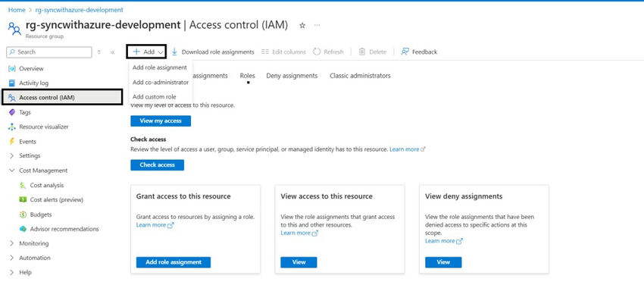Screen dimensions: 644x285
Task: Select Access control (IAM) in sidebar
Action: pyautogui.click(x=62, y=97)
